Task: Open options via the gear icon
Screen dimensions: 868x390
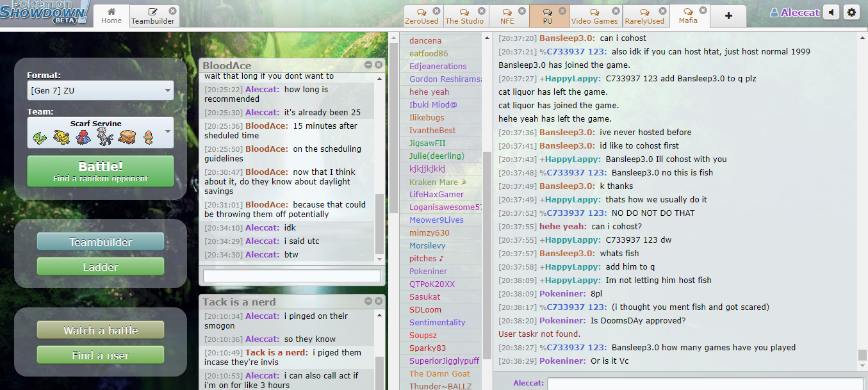Action: 851,12
